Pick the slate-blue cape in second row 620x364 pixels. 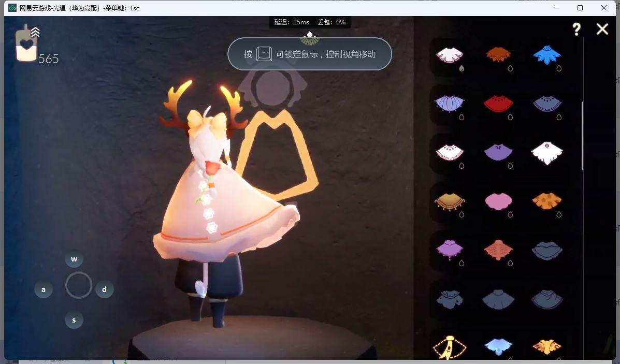click(547, 104)
